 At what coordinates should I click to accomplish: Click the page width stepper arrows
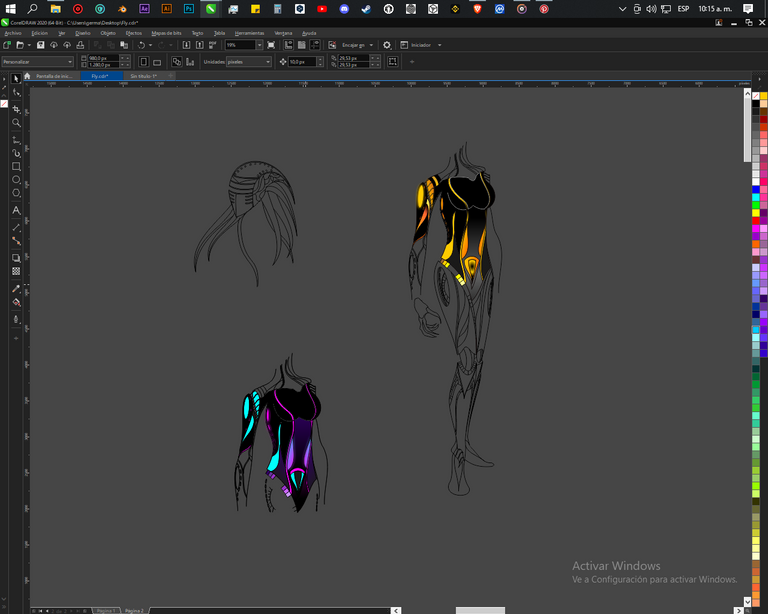click(x=125, y=58)
